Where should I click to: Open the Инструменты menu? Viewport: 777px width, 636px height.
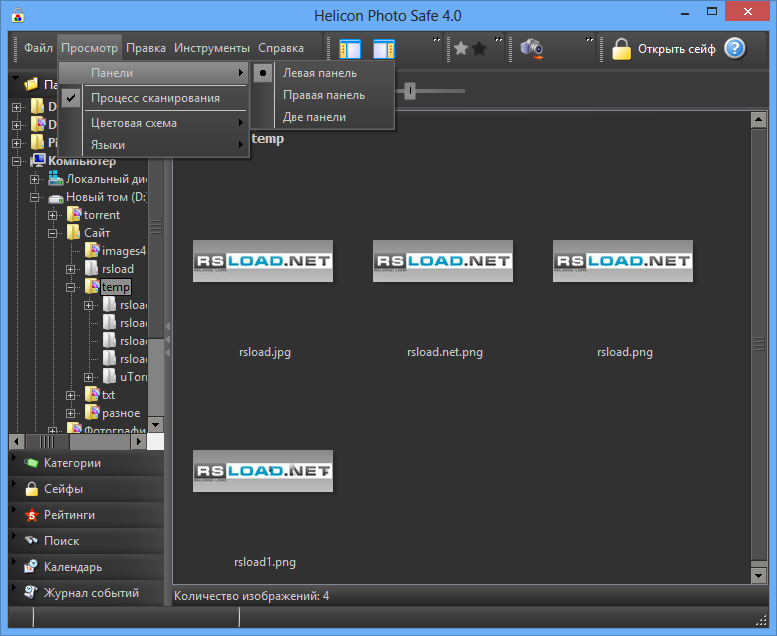tap(212, 48)
